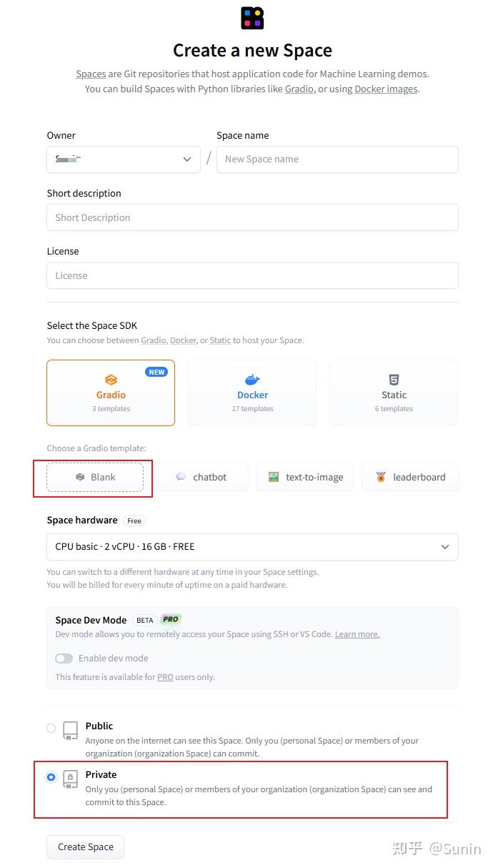Select the Blank Gradio template
Viewport: 493px width, 868px height.
coord(95,477)
